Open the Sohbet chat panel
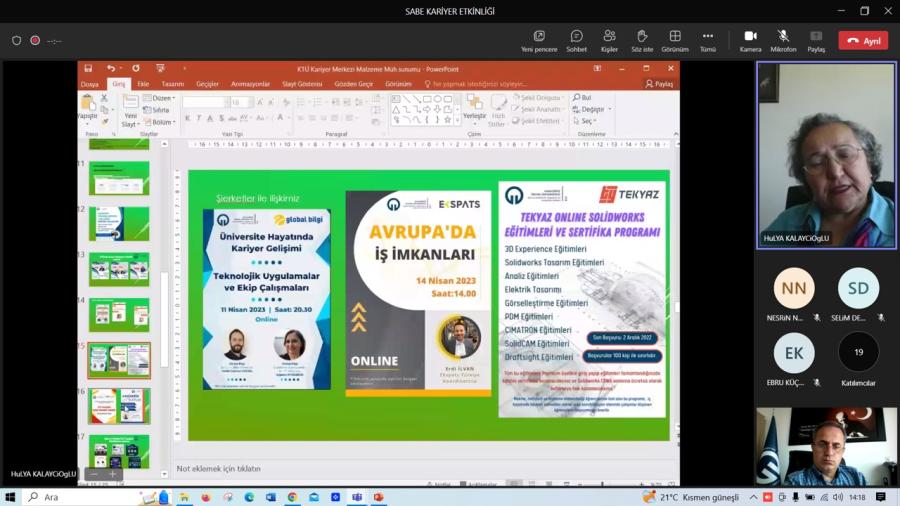 tap(576, 41)
